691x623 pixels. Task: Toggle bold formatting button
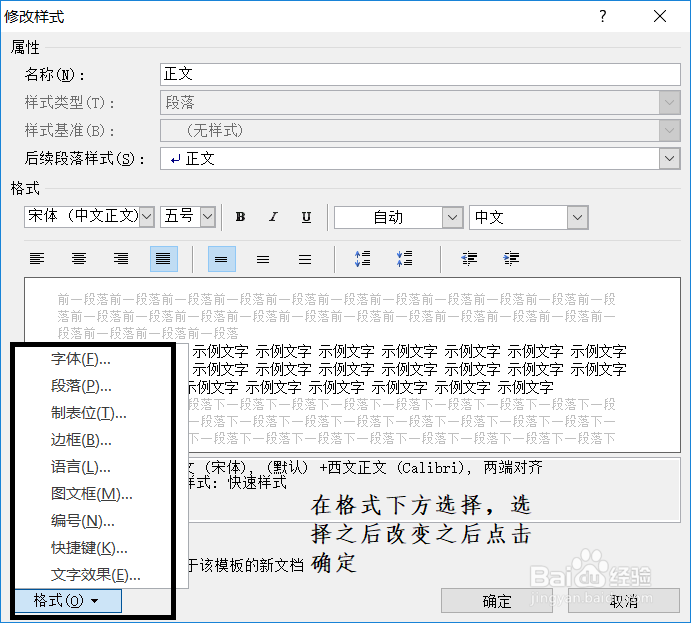pyautogui.click(x=240, y=217)
